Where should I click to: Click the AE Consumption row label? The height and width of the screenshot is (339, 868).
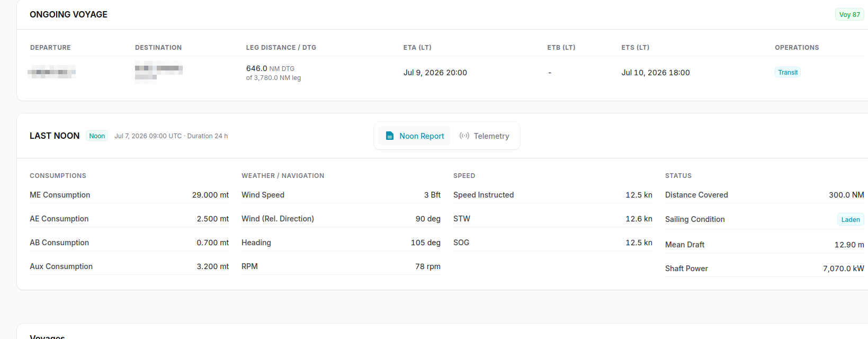tap(59, 219)
